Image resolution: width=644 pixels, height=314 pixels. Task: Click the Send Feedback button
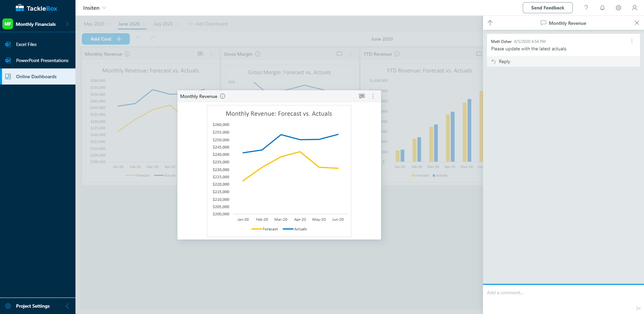[x=547, y=8]
